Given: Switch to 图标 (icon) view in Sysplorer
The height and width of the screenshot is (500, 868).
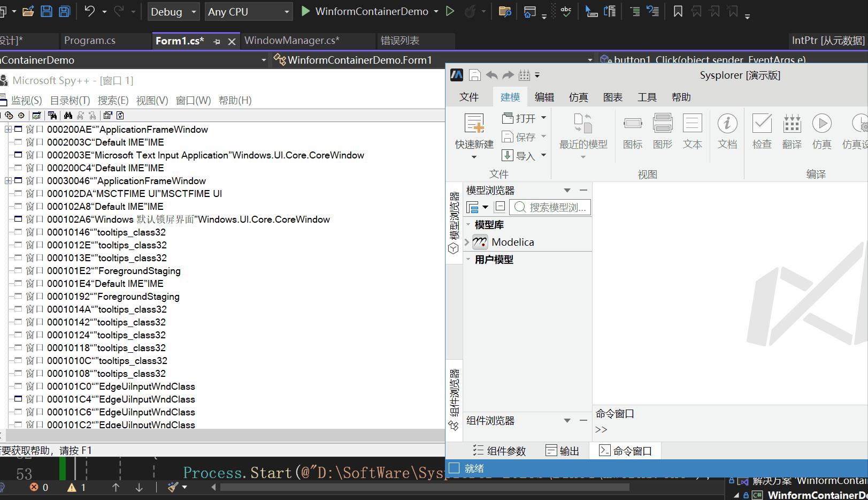Looking at the screenshot, I should (633, 131).
